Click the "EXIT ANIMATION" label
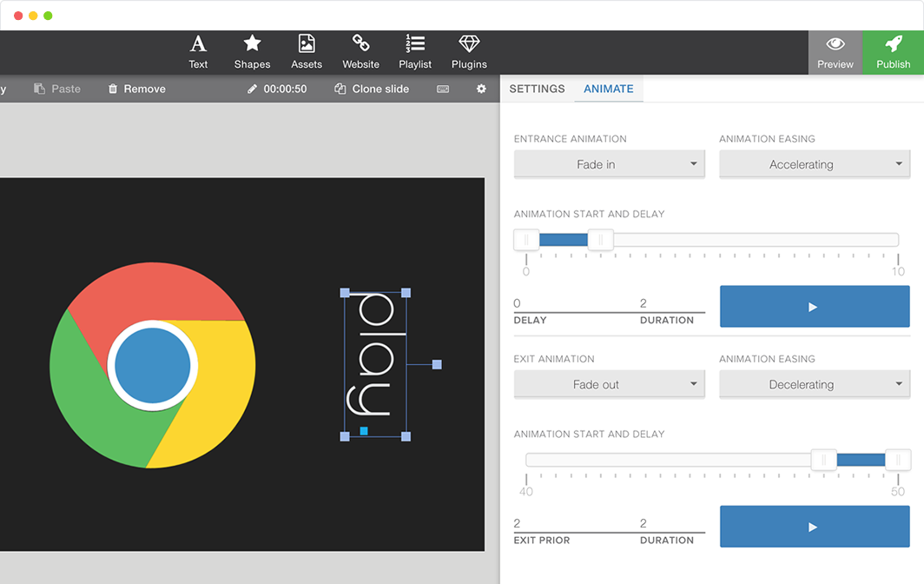924x584 pixels. click(554, 359)
